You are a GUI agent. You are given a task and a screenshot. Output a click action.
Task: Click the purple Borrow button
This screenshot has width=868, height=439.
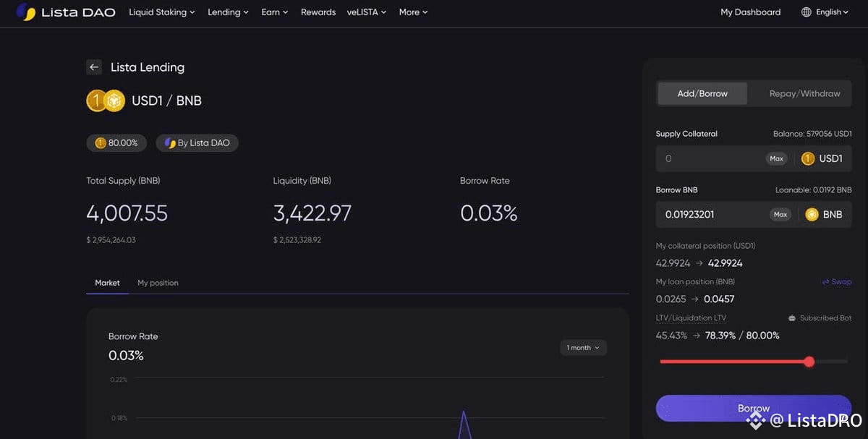click(754, 408)
